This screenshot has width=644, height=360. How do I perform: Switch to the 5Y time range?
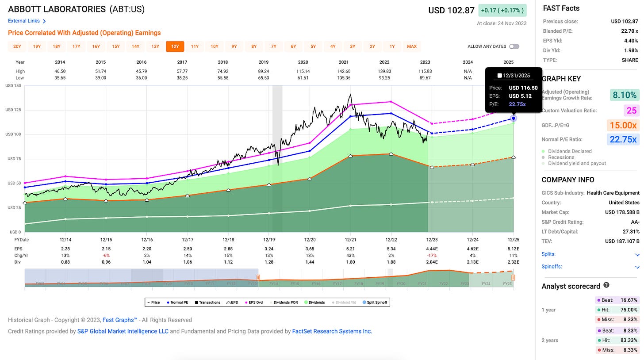pos(313,46)
